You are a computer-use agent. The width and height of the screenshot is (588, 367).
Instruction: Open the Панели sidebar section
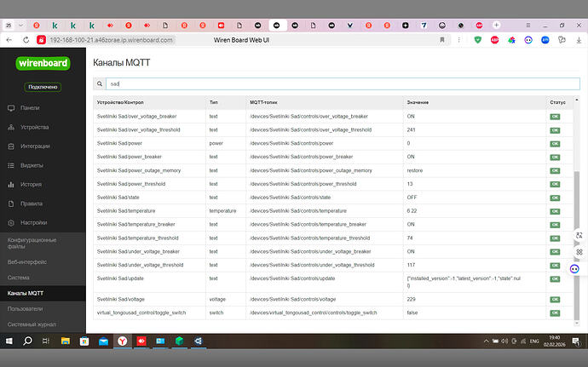point(30,108)
